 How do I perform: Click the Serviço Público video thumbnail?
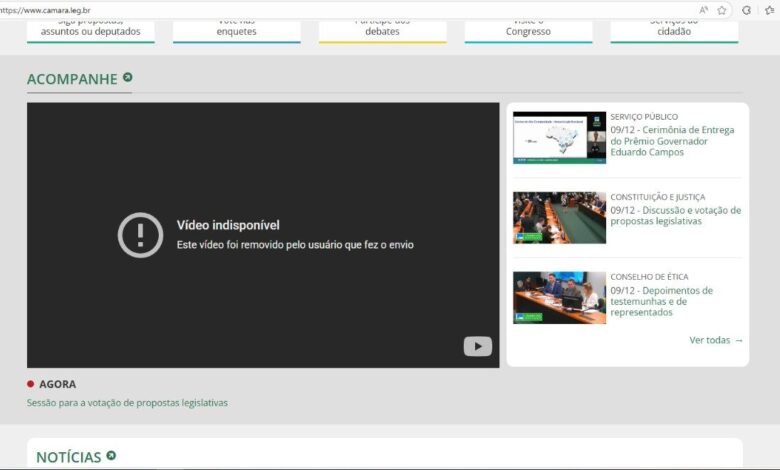(x=559, y=138)
